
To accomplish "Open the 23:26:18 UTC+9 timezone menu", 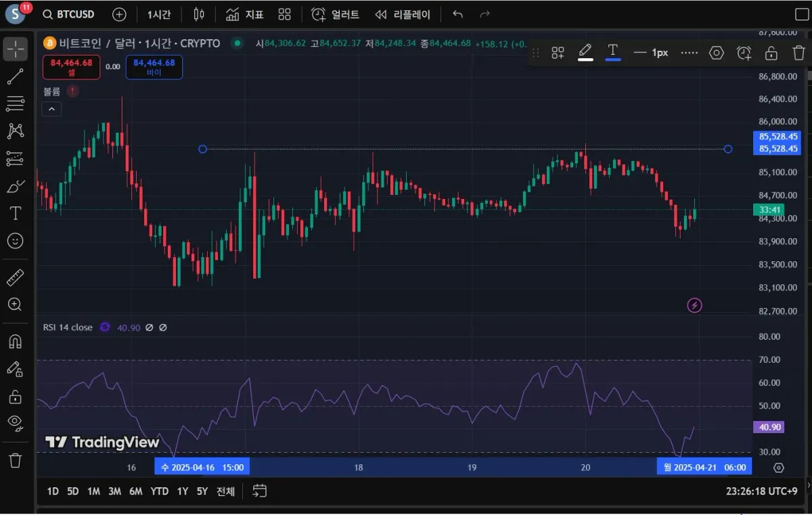I will (x=761, y=491).
